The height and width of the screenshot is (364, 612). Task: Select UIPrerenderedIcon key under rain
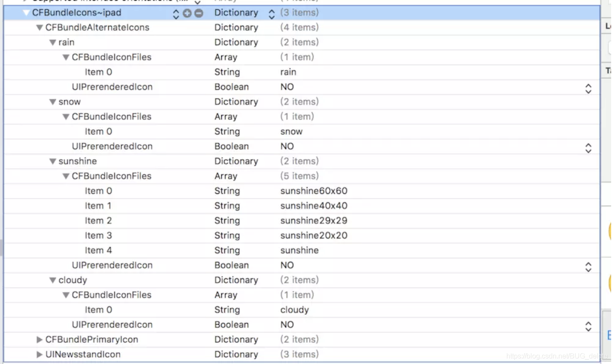112,87
